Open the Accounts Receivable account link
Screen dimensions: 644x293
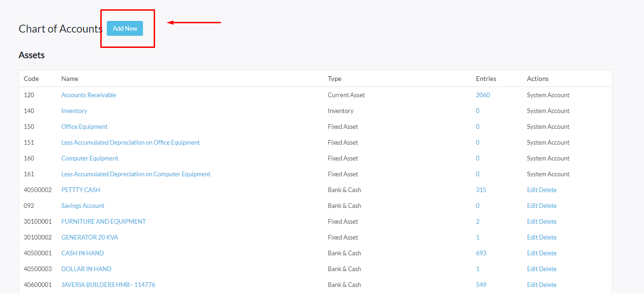click(89, 95)
